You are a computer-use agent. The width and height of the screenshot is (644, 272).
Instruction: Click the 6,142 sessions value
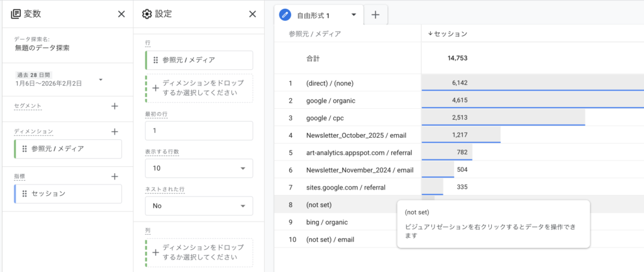coord(460,83)
